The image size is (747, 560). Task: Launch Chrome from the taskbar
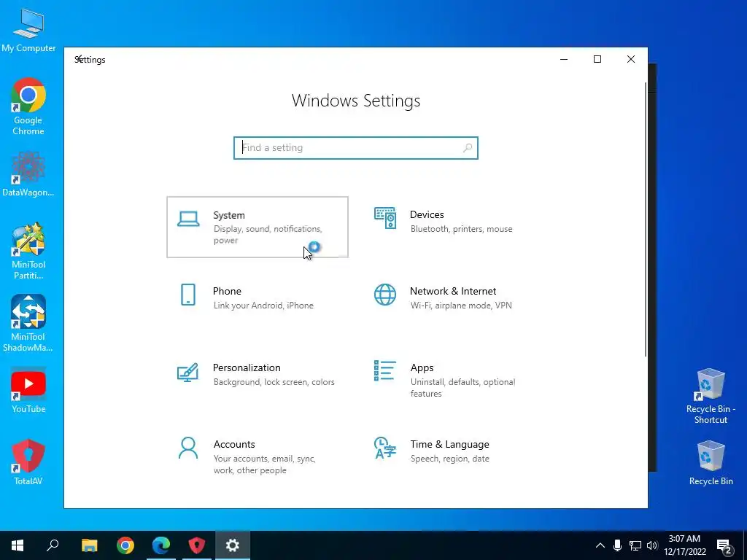125,545
